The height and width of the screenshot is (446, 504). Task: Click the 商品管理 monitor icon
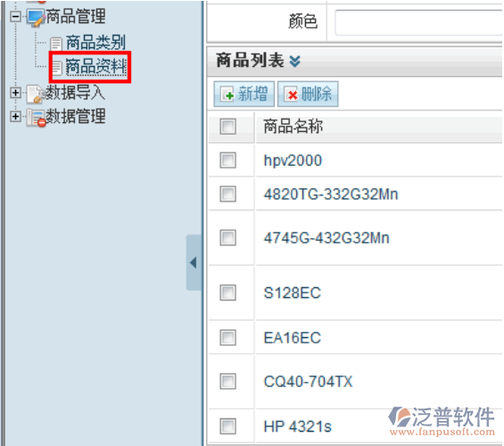pos(36,18)
